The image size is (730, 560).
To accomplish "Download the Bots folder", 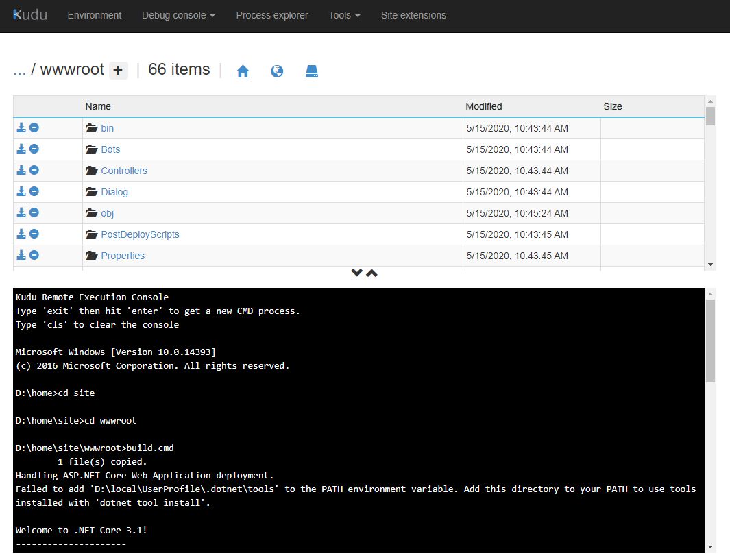I will point(21,149).
